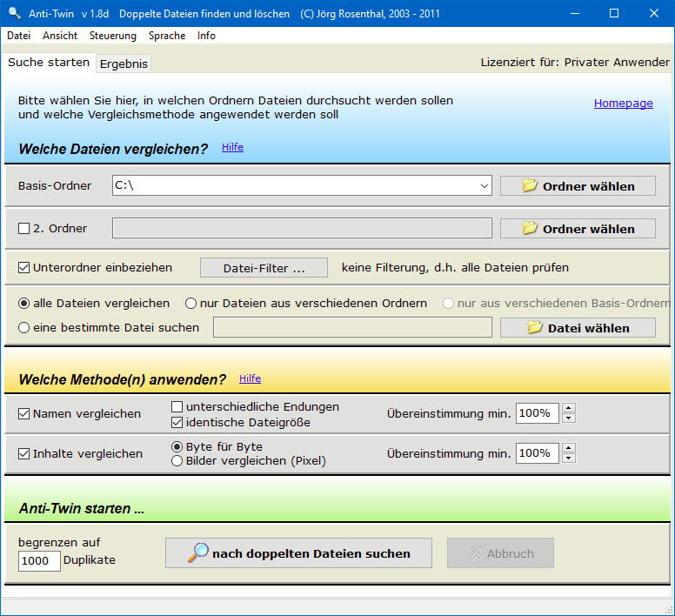Image resolution: width=675 pixels, height=616 pixels.
Task: Click the 'Datei wählen' button
Action: coord(578,328)
